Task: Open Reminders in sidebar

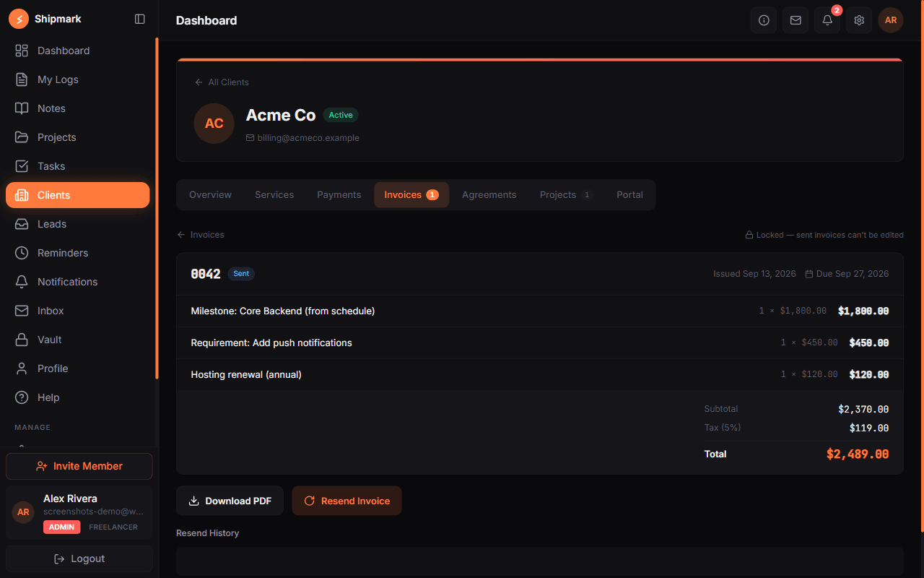Action: point(78,253)
